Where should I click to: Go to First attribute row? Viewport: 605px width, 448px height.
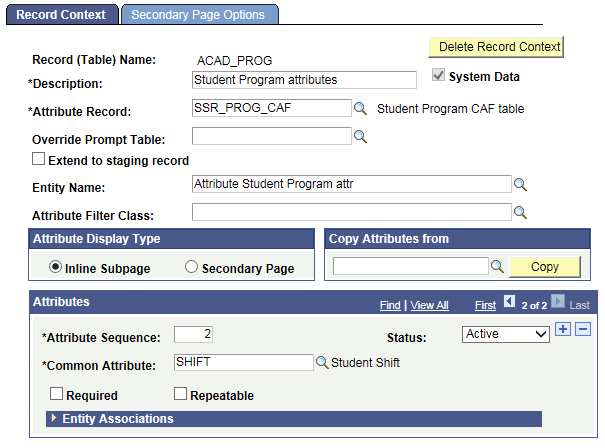coord(485,305)
